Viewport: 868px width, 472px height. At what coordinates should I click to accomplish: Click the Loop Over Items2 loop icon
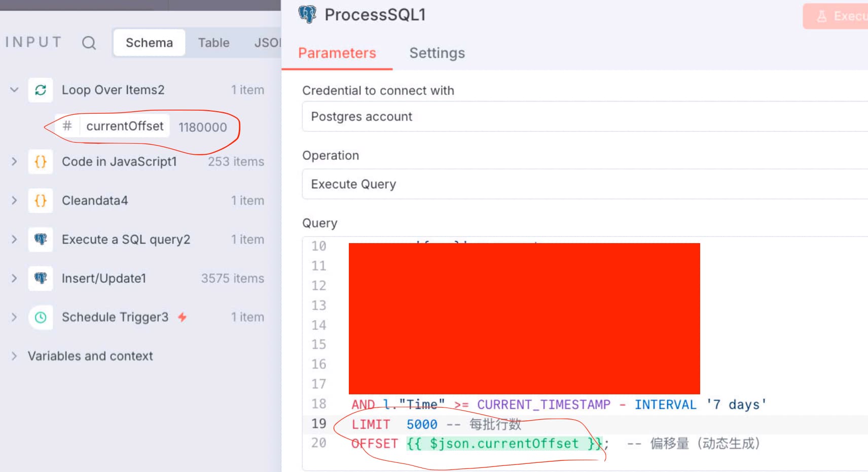pyautogui.click(x=41, y=90)
